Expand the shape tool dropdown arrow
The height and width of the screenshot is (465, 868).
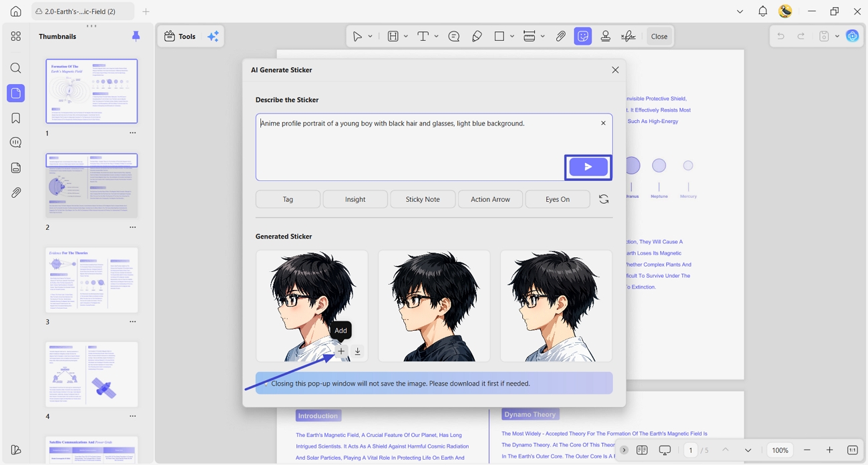512,37
